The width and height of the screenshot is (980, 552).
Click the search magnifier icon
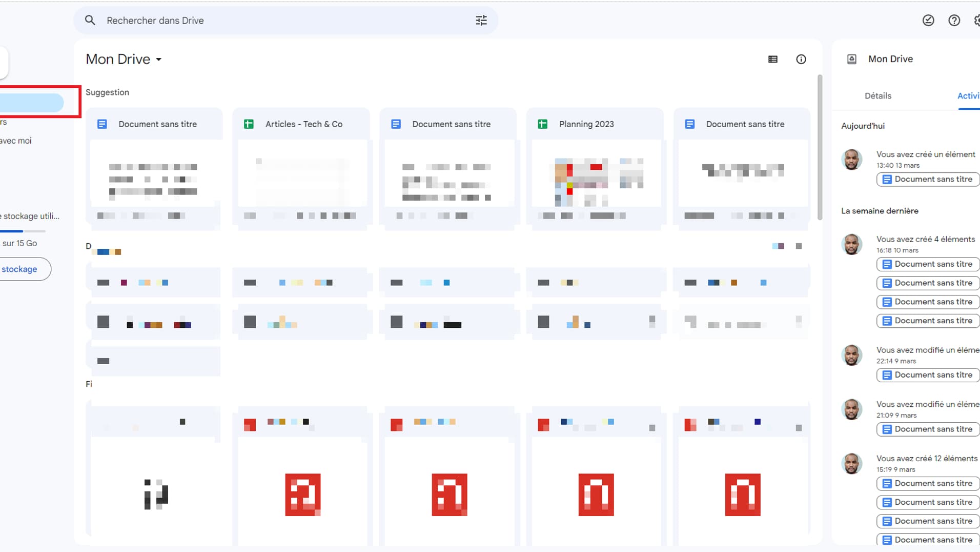90,21
